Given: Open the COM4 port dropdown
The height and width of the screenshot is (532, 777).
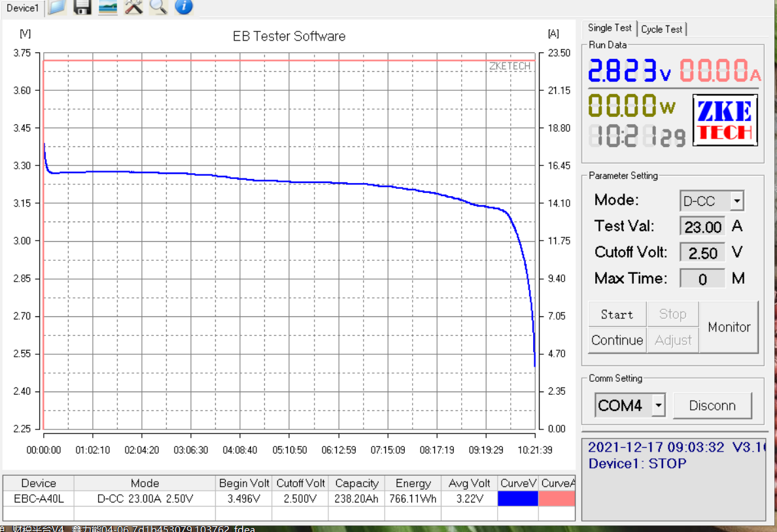Looking at the screenshot, I should click(x=658, y=406).
